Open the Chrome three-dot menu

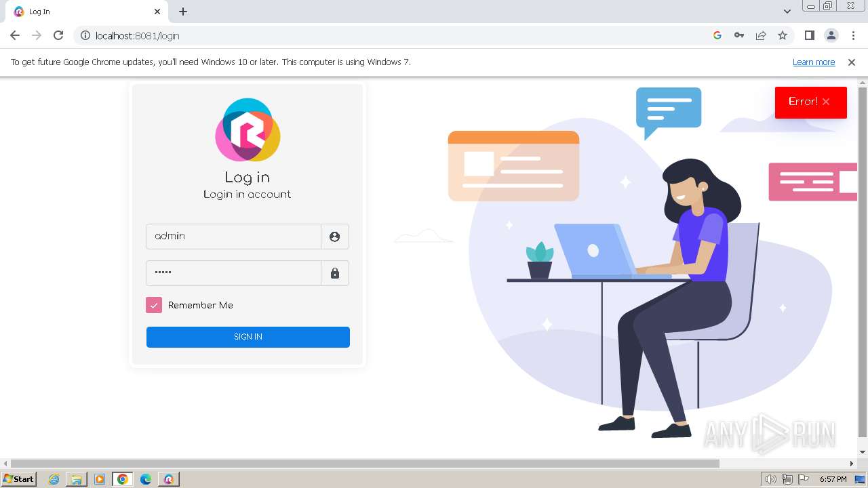853,35
